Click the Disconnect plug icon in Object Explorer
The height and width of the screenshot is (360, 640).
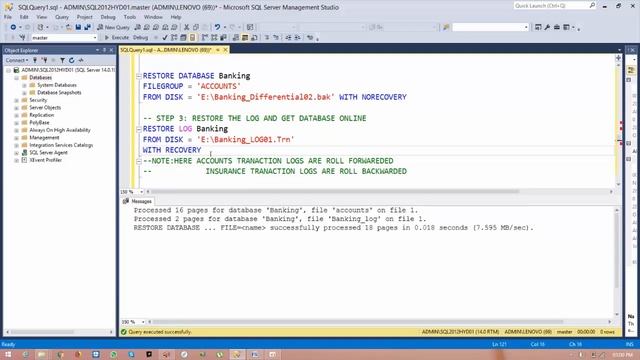coord(44,60)
